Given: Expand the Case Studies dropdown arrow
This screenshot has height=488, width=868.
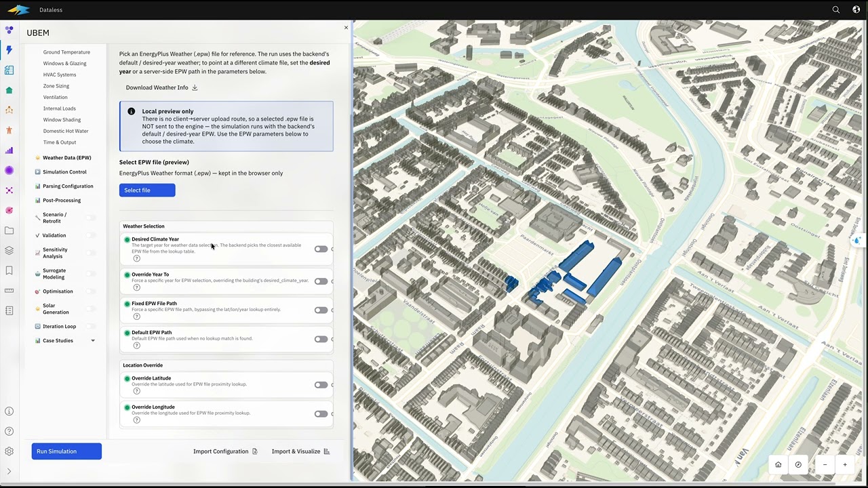Looking at the screenshot, I should pyautogui.click(x=93, y=341).
